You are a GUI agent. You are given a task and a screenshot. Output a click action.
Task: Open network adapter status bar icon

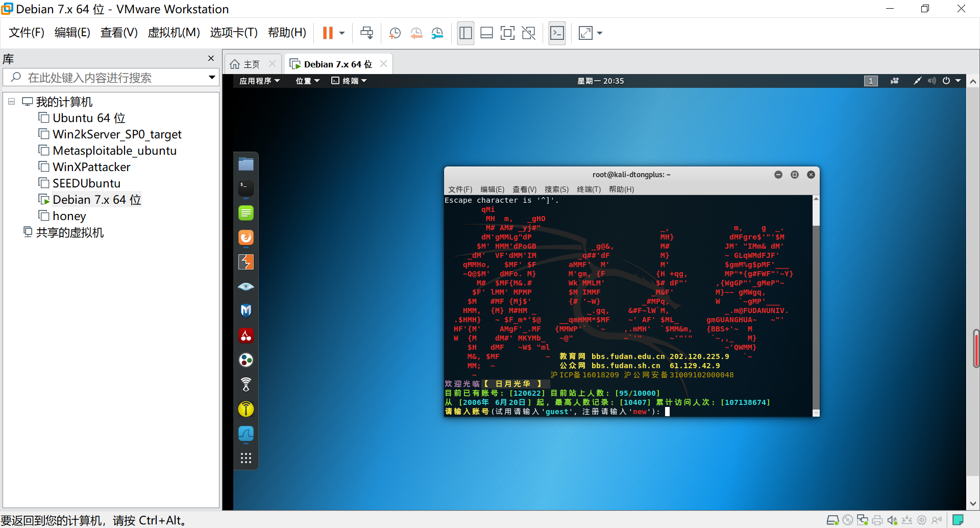pyautogui.click(x=863, y=520)
